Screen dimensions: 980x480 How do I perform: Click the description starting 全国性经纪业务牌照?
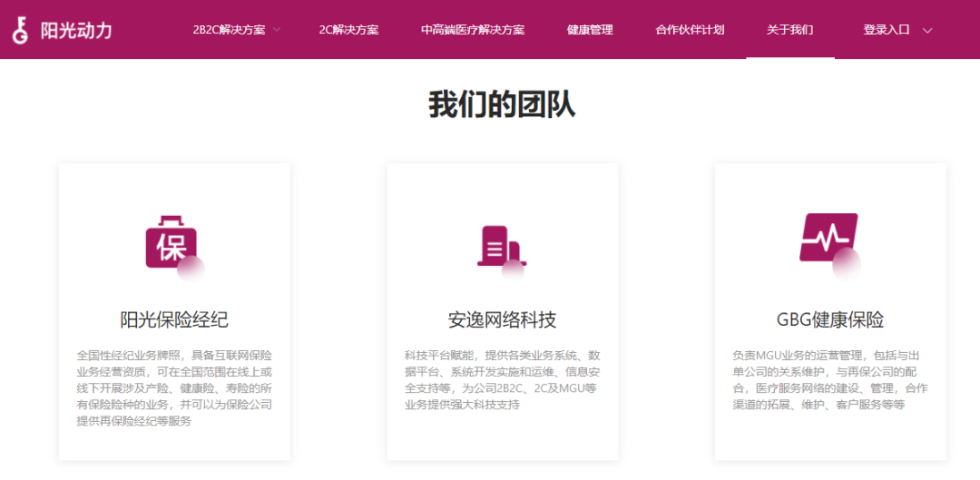click(174, 388)
